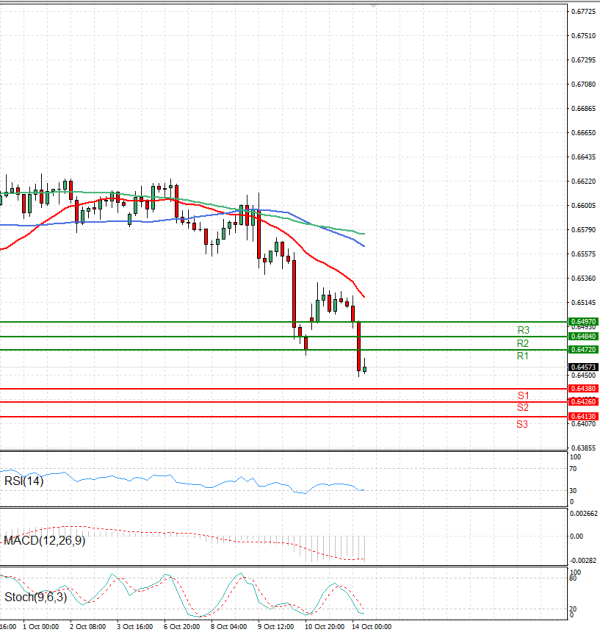
Task: Select the S3 support level label
Action: pos(523,425)
